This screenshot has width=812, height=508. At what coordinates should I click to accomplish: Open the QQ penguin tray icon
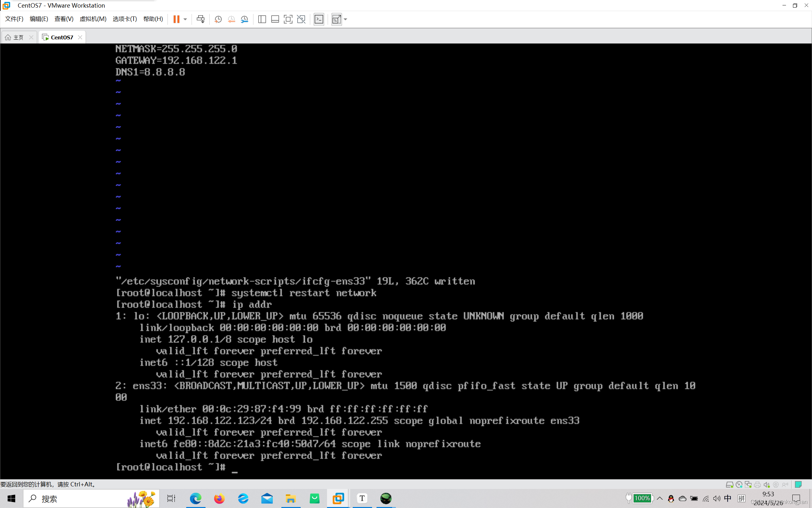671,498
